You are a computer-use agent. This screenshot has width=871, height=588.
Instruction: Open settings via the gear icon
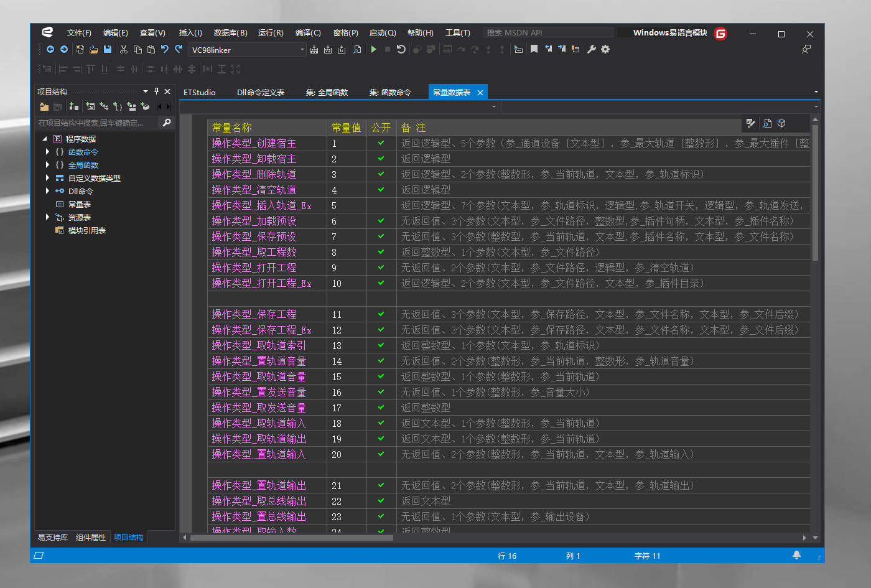tap(605, 49)
